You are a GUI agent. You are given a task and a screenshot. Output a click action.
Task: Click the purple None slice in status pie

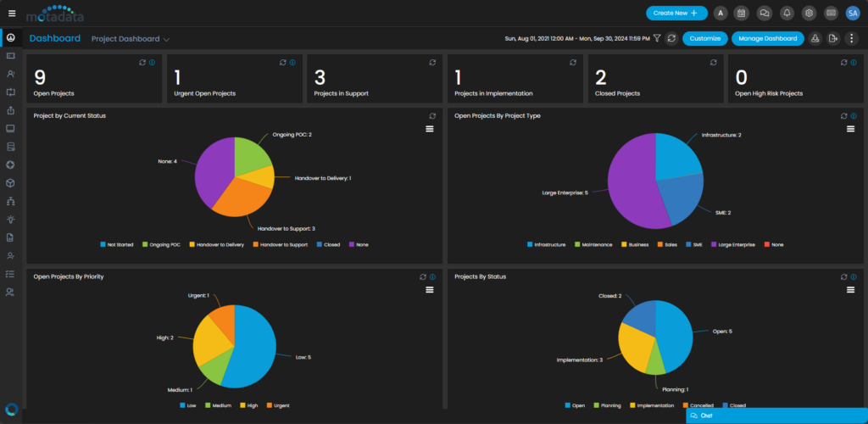click(212, 171)
